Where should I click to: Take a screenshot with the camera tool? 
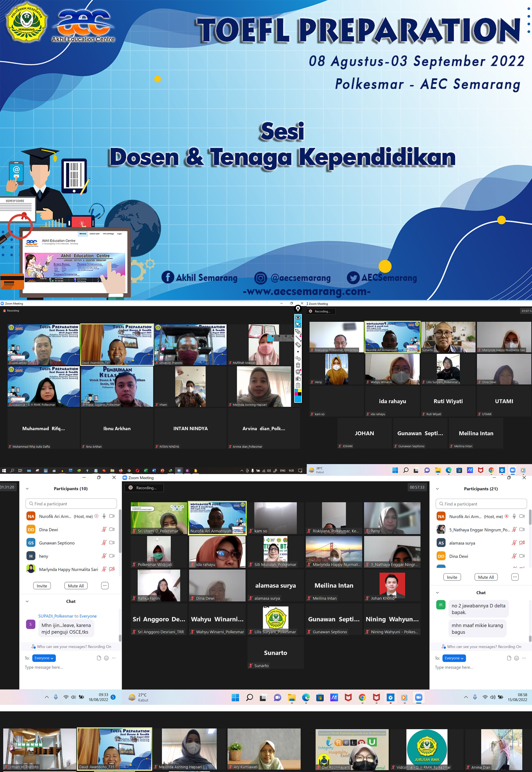[x=298, y=379]
